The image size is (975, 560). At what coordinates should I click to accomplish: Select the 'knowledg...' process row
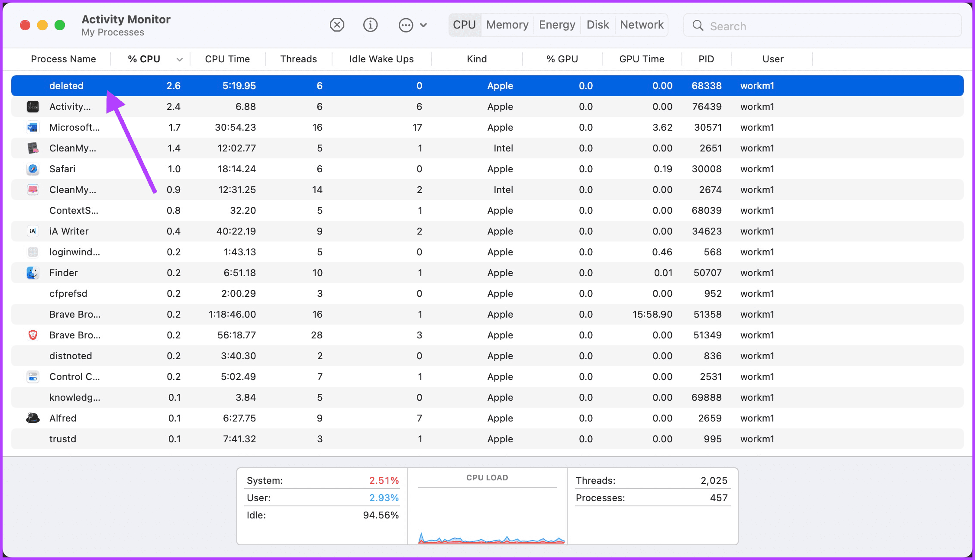pyautogui.click(x=487, y=397)
